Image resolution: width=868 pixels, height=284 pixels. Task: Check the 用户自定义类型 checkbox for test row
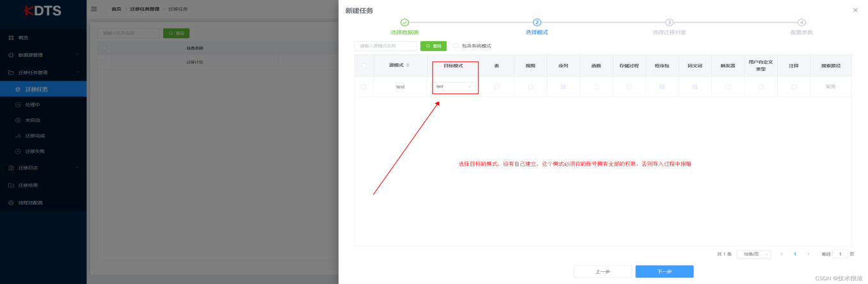(x=760, y=86)
